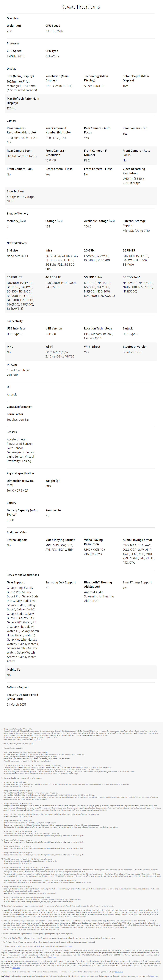The width and height of the screenshot is (163, 980).
Task: Click the Overview section heading
Action: pos(12,18)
